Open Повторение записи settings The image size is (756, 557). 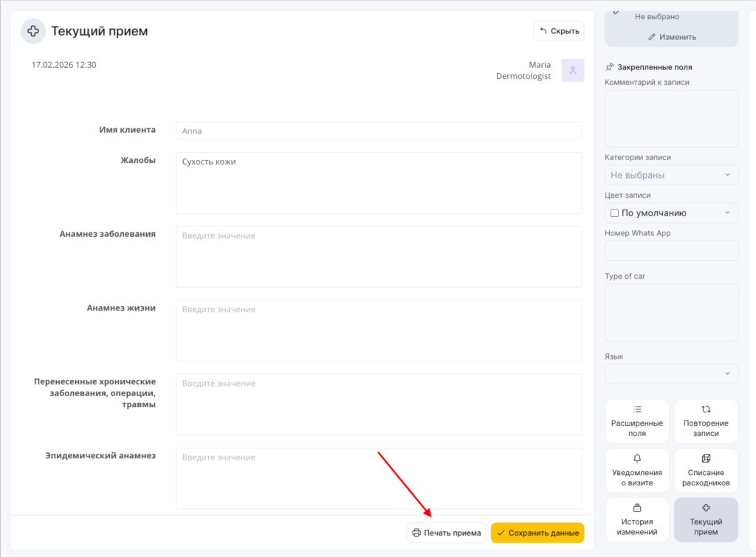pyautogui.click(x=705, y=421)
